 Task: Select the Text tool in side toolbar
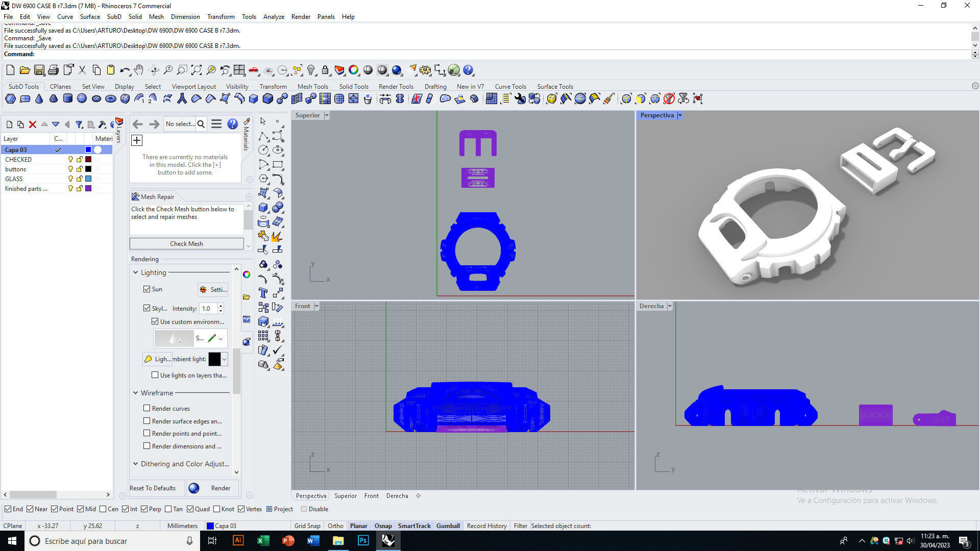[x=263, y=293]
